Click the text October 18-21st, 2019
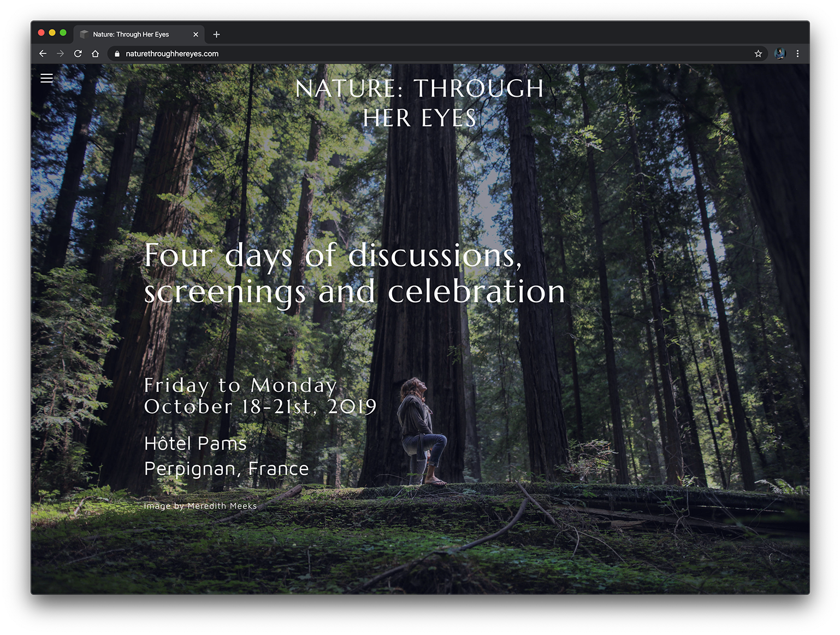 click(260, 407)
